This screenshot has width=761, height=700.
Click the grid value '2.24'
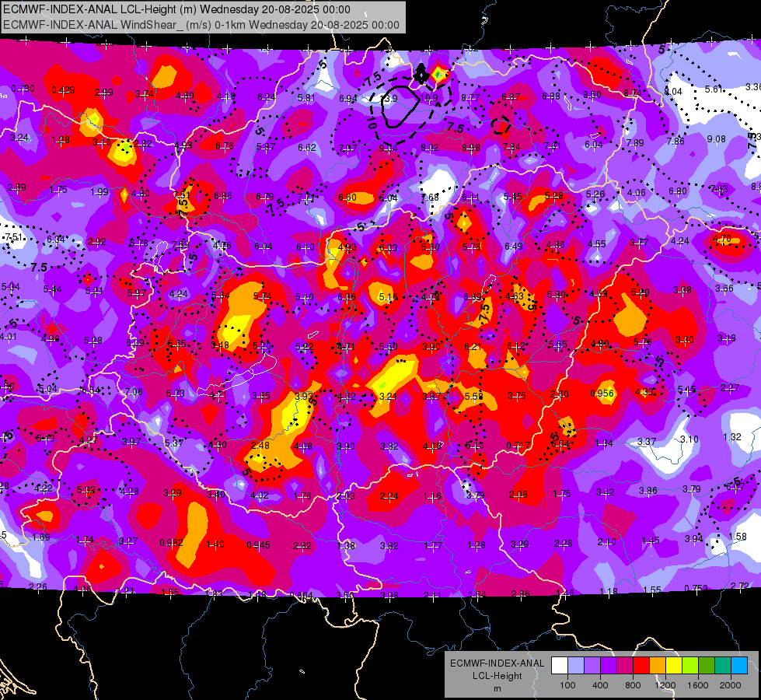coord(389,496)
